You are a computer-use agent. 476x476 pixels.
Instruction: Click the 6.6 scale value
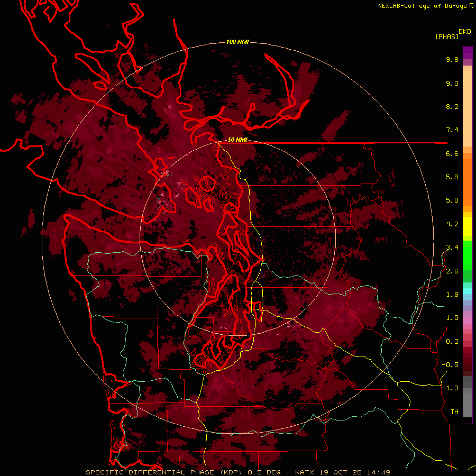[452, 154]
